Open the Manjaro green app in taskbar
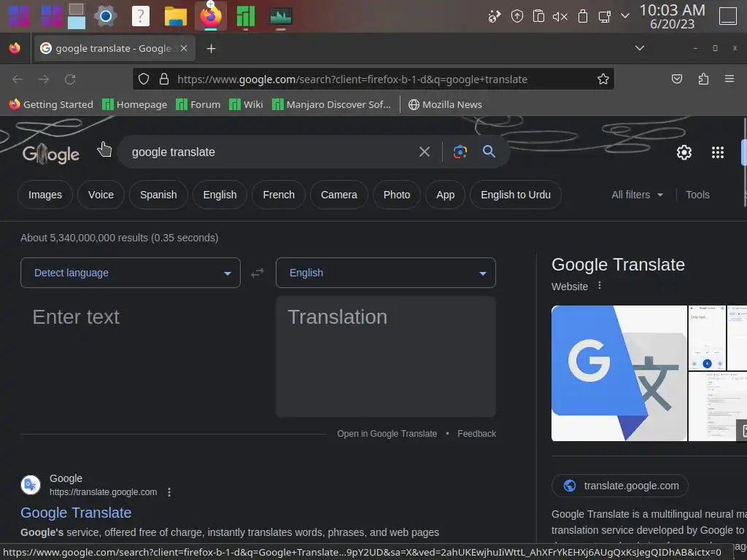Viewport: 747px width, 560px height. [245, 16]
